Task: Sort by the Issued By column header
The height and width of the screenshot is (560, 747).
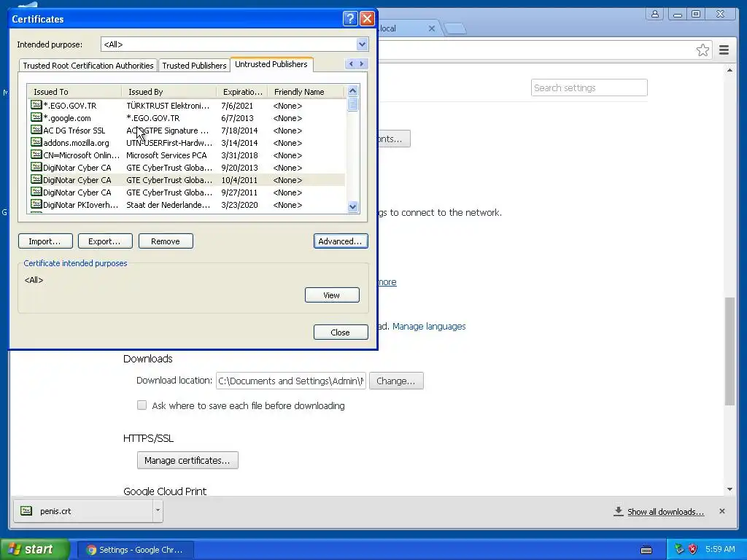Action: coord(169,91)
